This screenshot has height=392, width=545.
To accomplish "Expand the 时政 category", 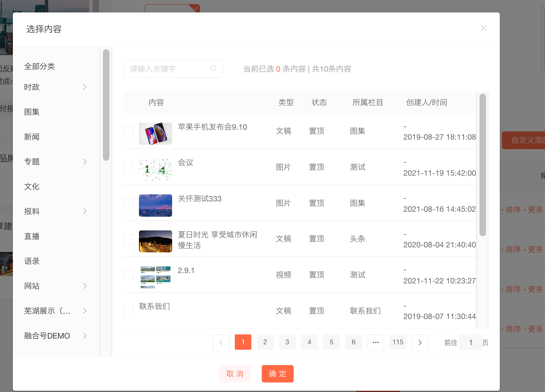I will [x=85, y=87].
